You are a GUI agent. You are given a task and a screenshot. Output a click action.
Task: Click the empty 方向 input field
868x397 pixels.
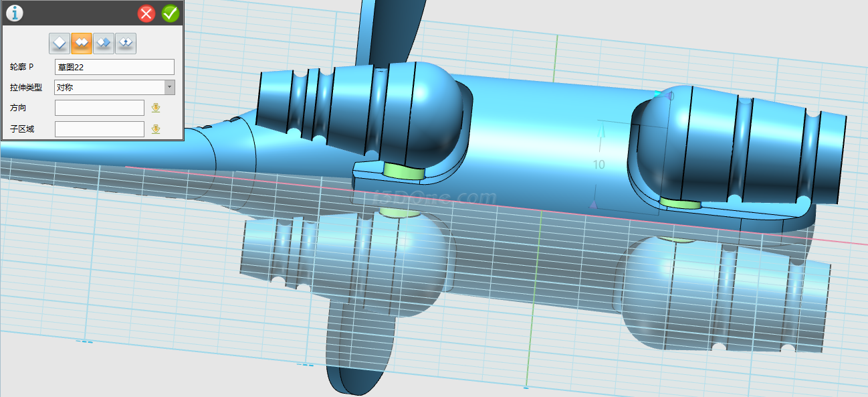(x=99, y=108)
